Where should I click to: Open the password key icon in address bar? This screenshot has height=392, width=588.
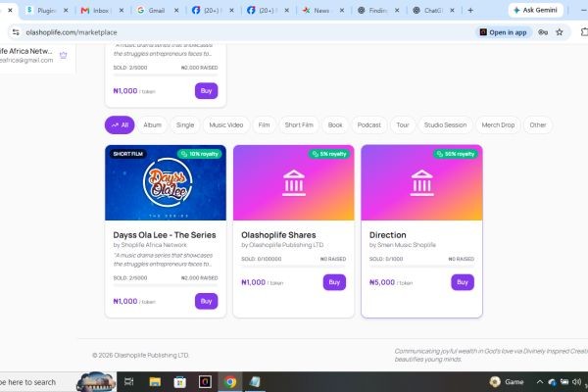coord(543,32)
